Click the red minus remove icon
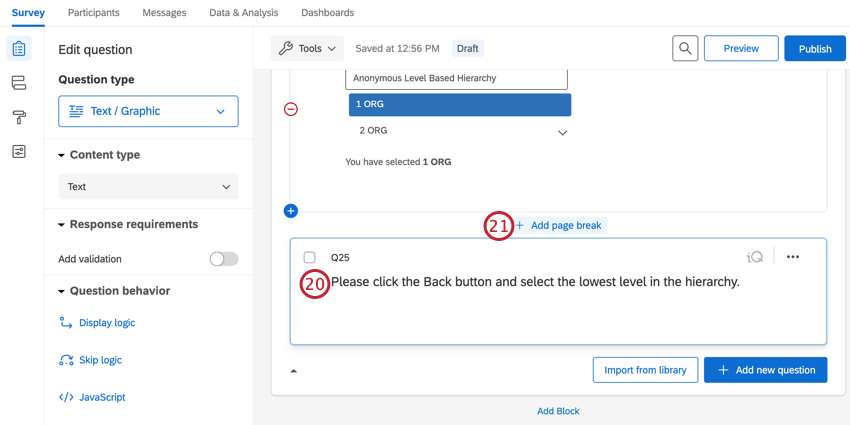Screen dimensions: 850x425 pos(291,109)
